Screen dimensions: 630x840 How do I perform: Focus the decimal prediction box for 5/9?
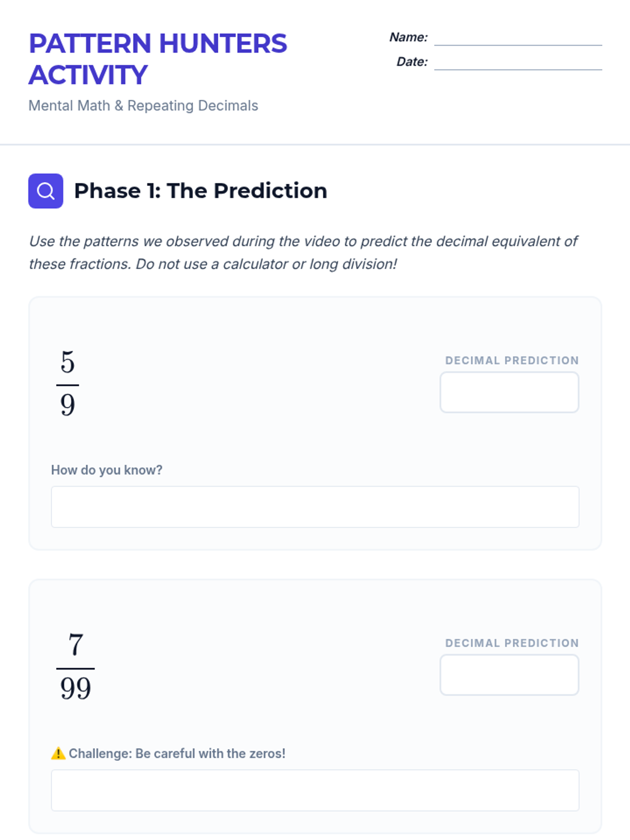(509, 392)
